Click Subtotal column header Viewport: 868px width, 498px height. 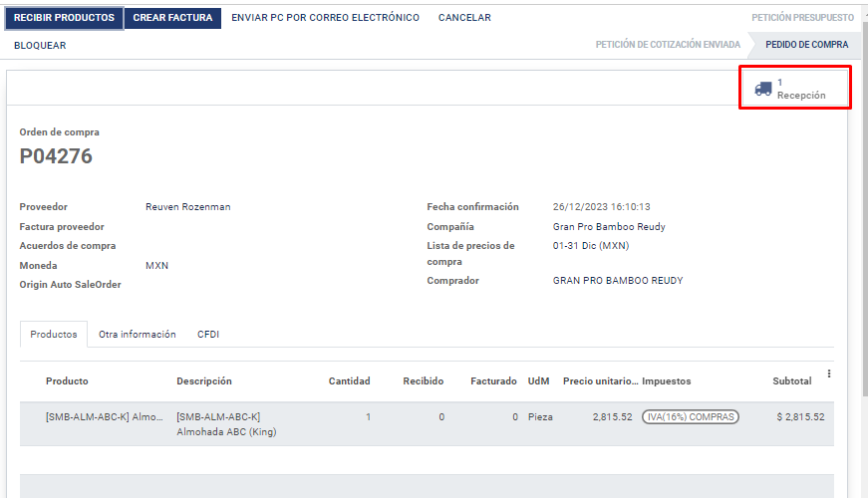[792, 381]
